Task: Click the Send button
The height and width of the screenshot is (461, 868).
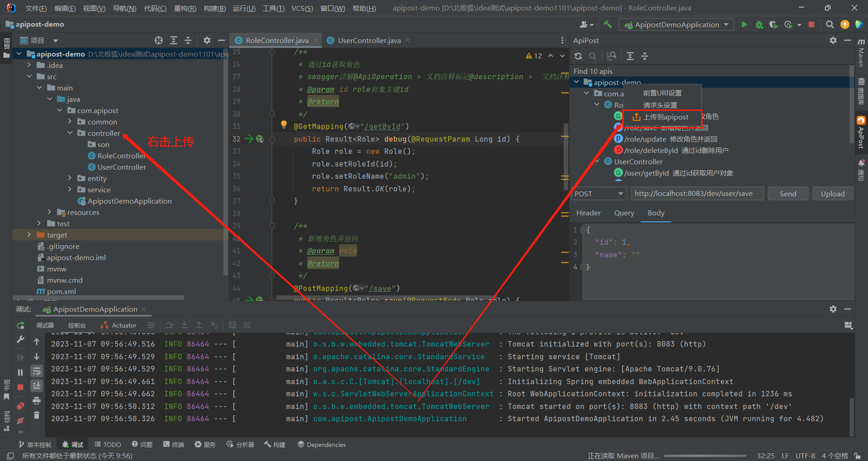Action: pos(788,194)
